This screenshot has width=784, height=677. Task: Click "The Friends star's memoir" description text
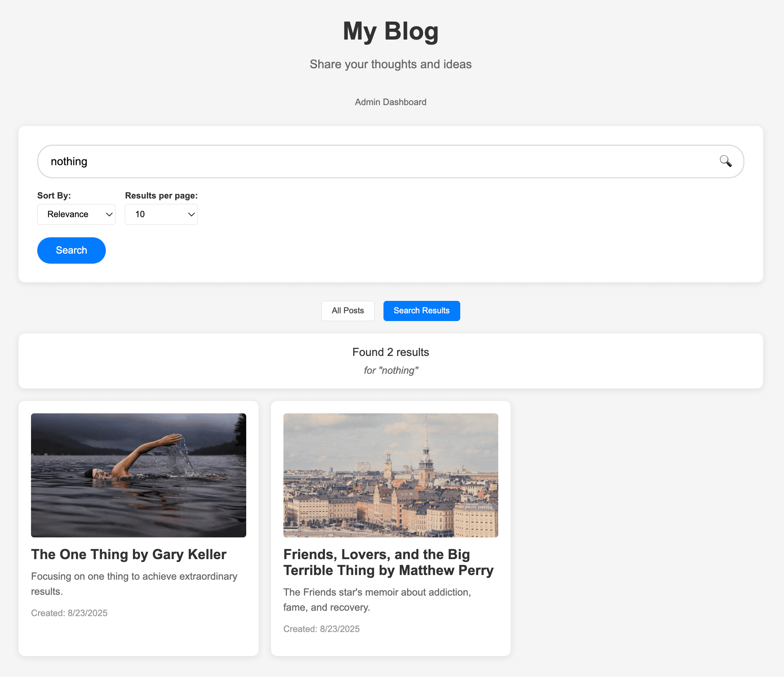[377, 600]
